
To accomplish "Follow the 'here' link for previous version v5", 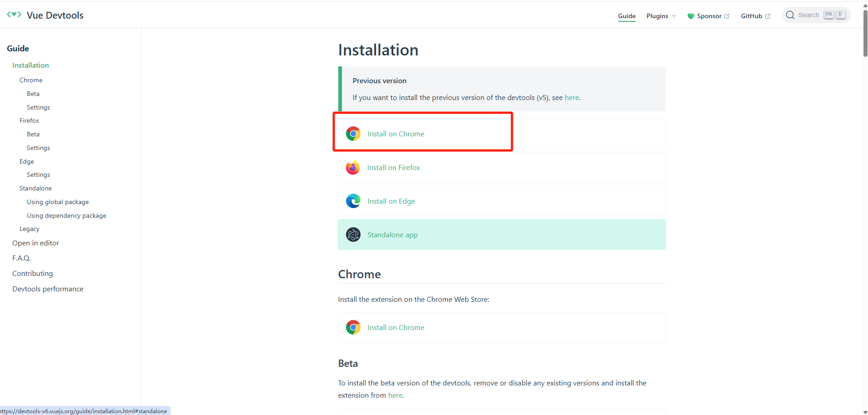I will coord(572,97).
